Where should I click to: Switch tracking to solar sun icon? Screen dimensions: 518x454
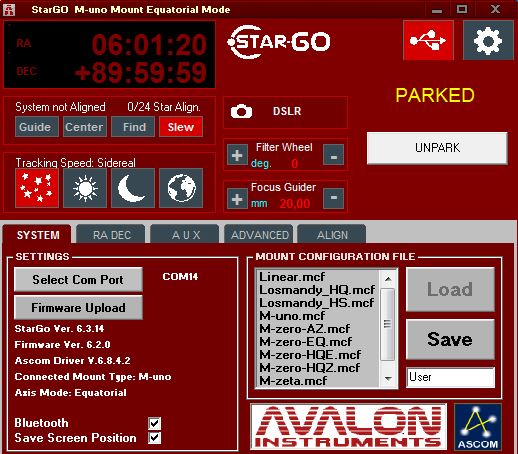tap(85, 188)
